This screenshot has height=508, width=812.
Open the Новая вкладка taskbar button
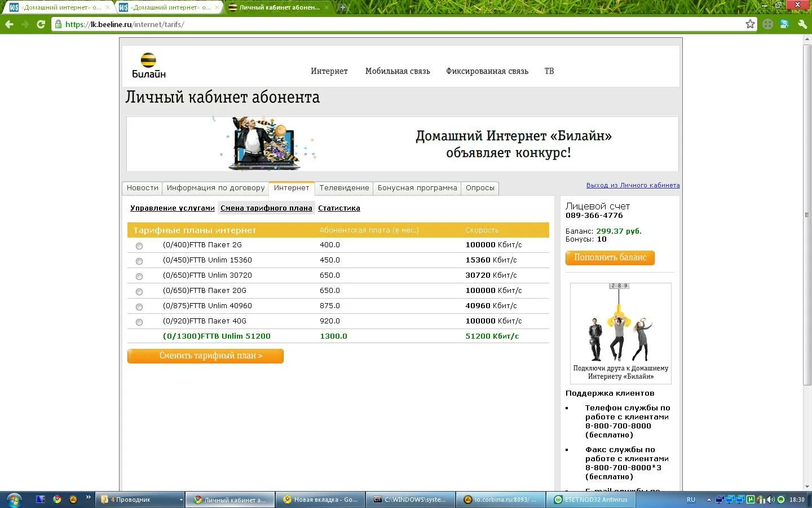(320, 500)
